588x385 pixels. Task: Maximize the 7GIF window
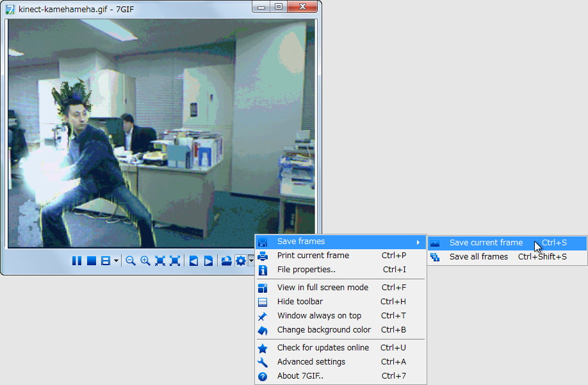(279, 7)
